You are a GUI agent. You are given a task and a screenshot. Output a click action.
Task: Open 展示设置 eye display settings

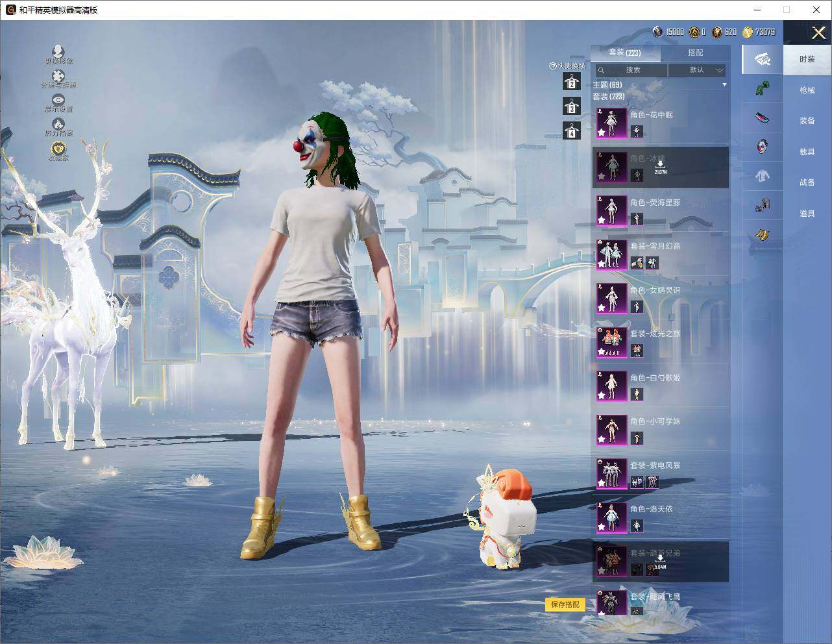pos(58,100)
